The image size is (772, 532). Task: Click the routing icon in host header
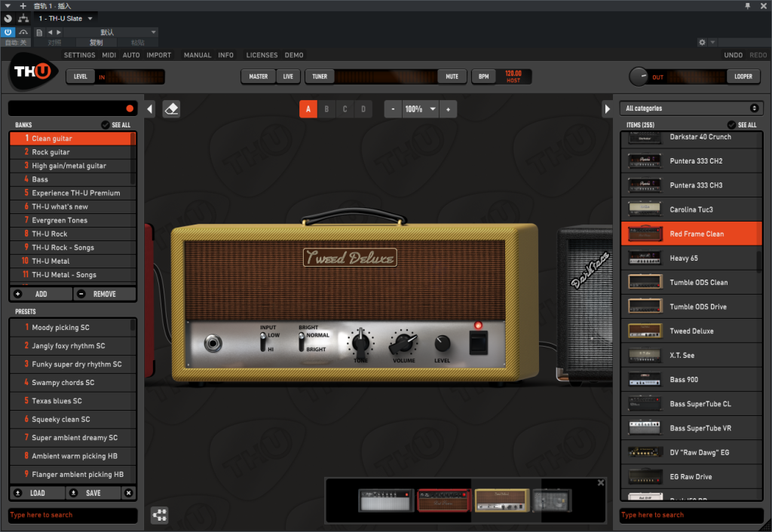coord(23,19)
